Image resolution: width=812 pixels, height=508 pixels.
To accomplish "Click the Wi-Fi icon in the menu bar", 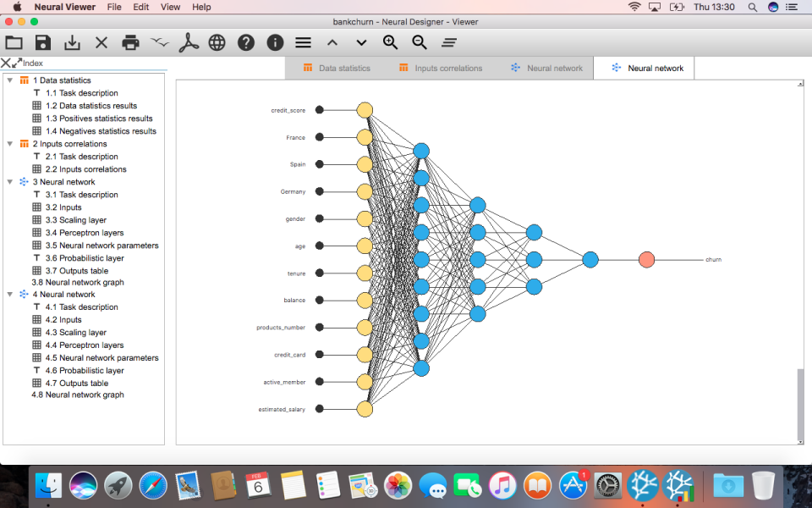I will (634, 7).
